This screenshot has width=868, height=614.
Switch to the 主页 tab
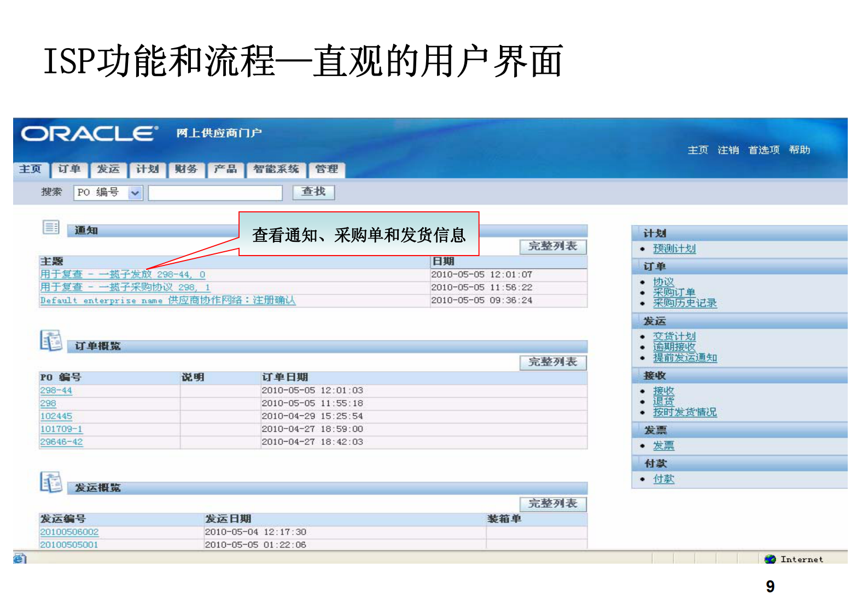(31, 169)
